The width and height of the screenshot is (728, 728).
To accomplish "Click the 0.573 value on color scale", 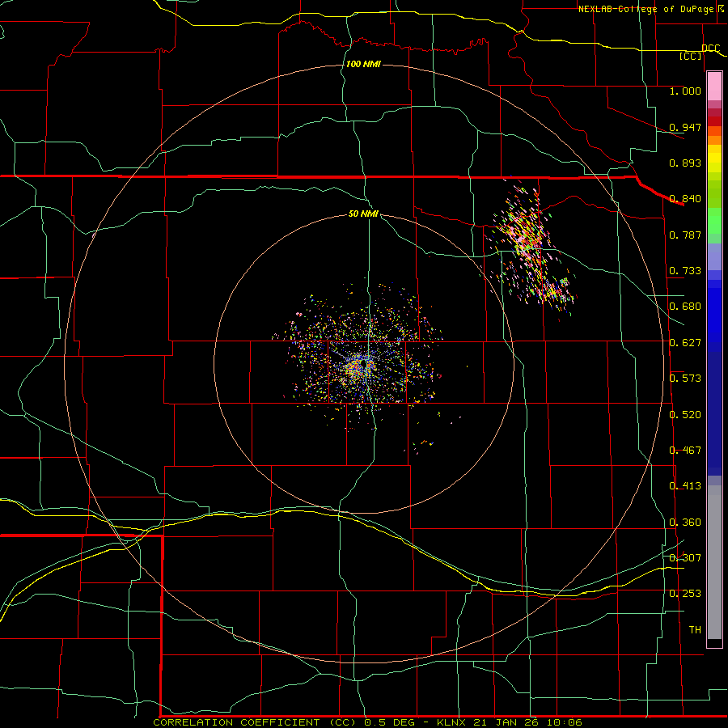I will [685, 379].
